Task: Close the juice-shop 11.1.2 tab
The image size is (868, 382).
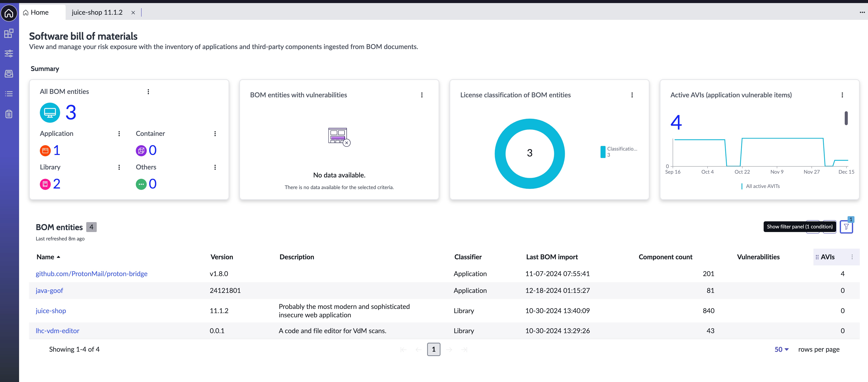Action: point(133,13)
